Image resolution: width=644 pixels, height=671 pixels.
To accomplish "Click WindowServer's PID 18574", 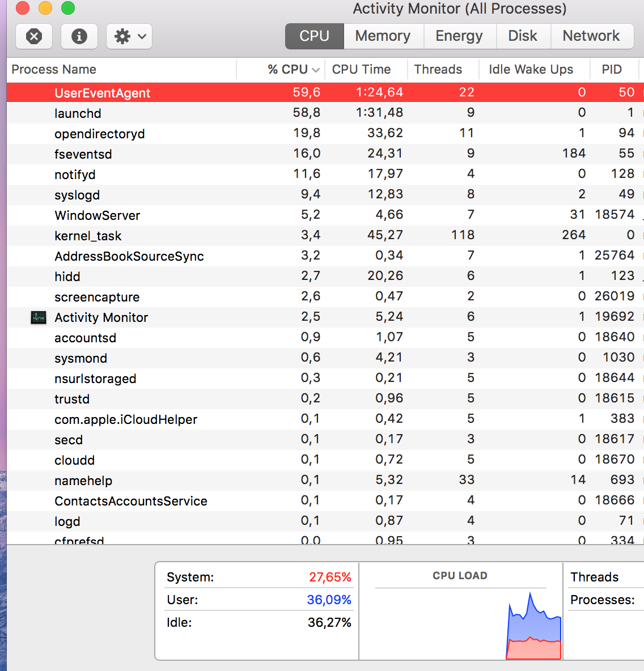I will (x=615, y=214).
